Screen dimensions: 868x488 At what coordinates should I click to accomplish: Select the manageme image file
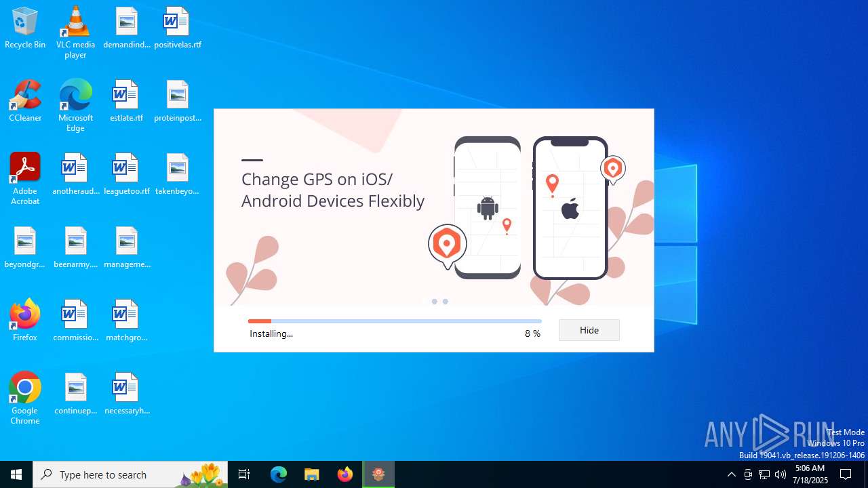pos(127,248)
